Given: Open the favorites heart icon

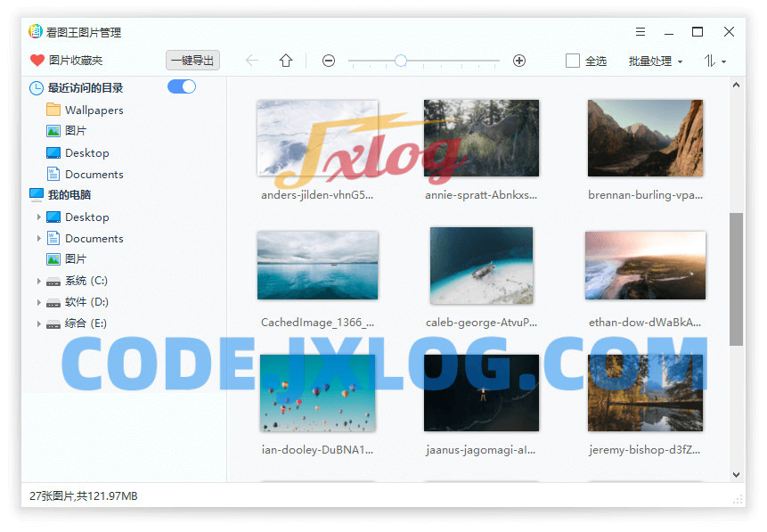Looking at the screenshot, I should pos(37,61).
